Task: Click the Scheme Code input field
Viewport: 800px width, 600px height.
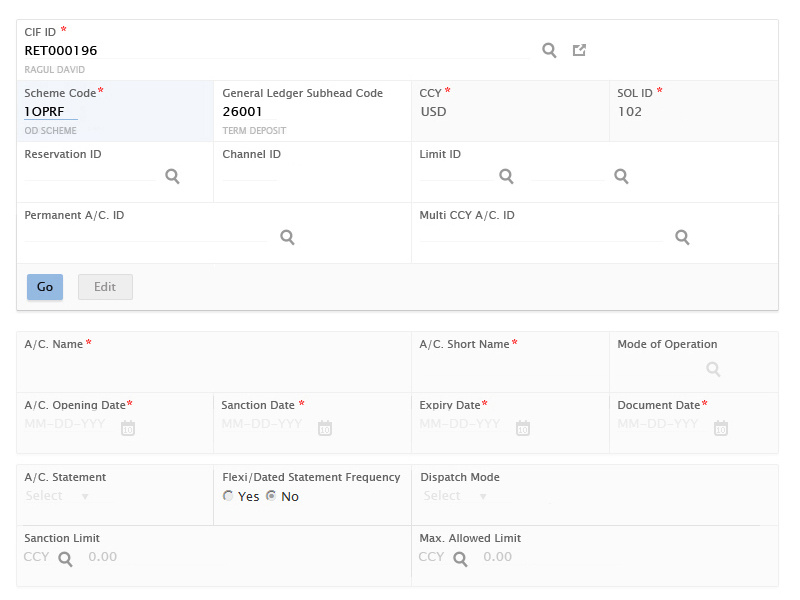Action: click(x=52, y=112)
